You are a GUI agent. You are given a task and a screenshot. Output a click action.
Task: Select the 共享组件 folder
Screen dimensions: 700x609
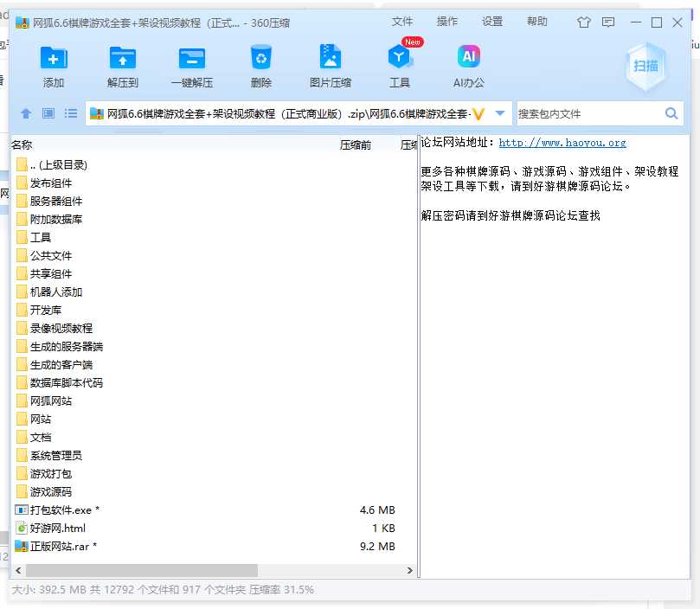coord(44,273)
